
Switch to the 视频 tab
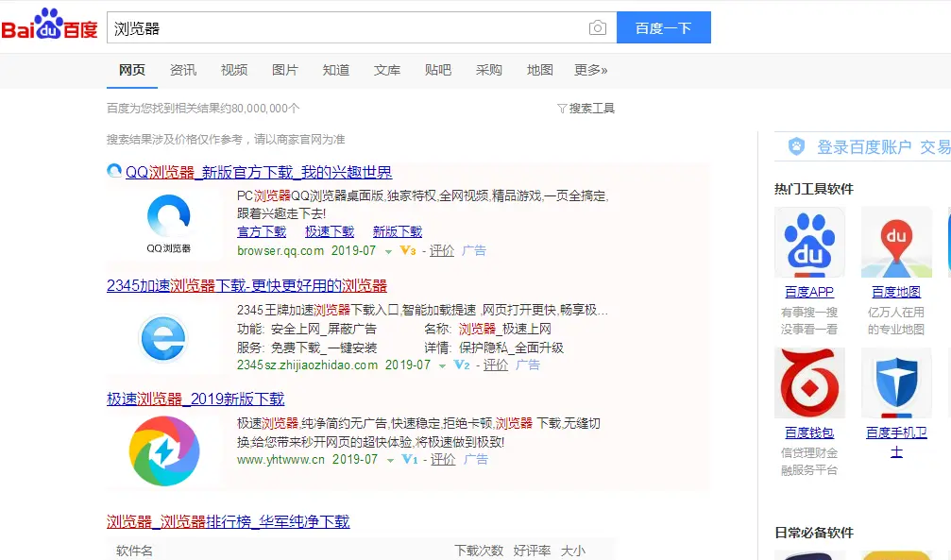pyautogui.click(x=233, y=70)
